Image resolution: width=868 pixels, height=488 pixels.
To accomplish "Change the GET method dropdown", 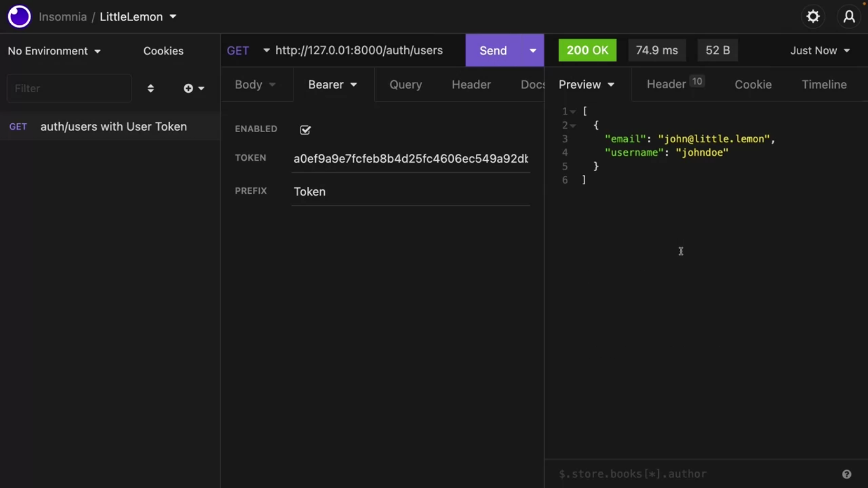I will (248, 51).
